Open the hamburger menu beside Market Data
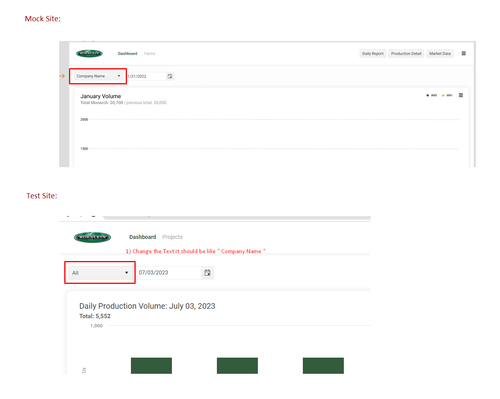This screenshot has height=399, width=500. coord(464,53)
